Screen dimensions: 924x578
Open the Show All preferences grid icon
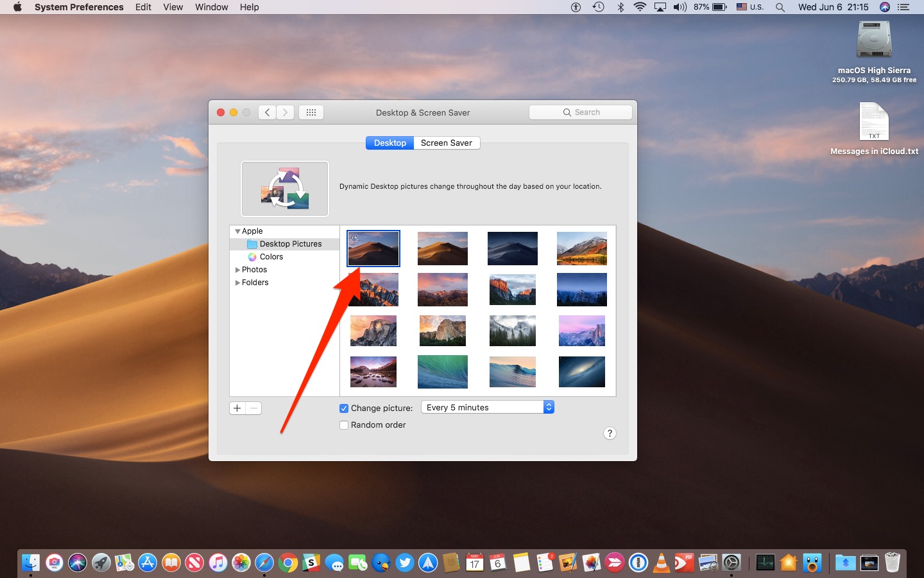(311, 112)
